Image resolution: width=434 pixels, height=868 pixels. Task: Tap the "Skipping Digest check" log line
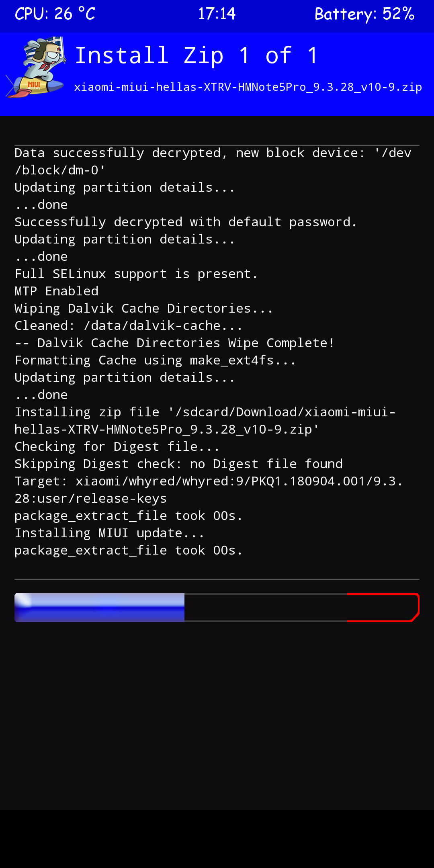point(178,464)
